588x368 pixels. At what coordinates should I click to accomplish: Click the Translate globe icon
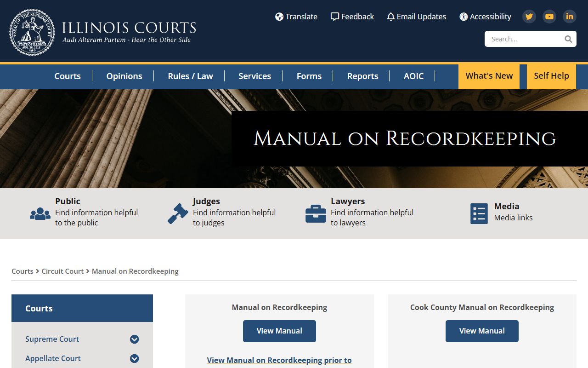[279, 17]
